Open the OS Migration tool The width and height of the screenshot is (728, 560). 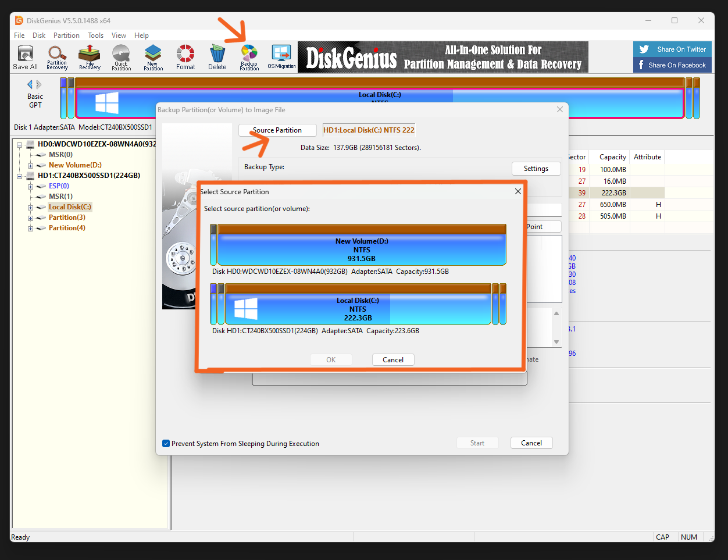point(281,57)
